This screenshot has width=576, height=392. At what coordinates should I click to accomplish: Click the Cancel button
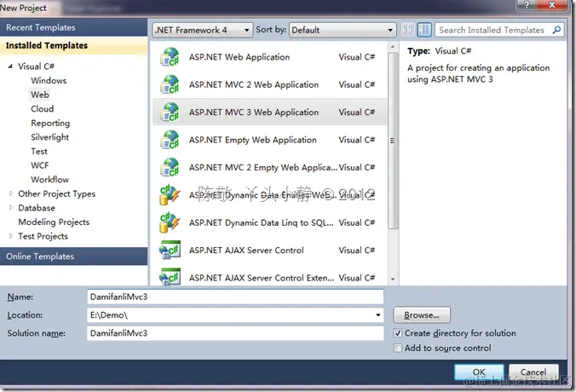click(533, 372)
